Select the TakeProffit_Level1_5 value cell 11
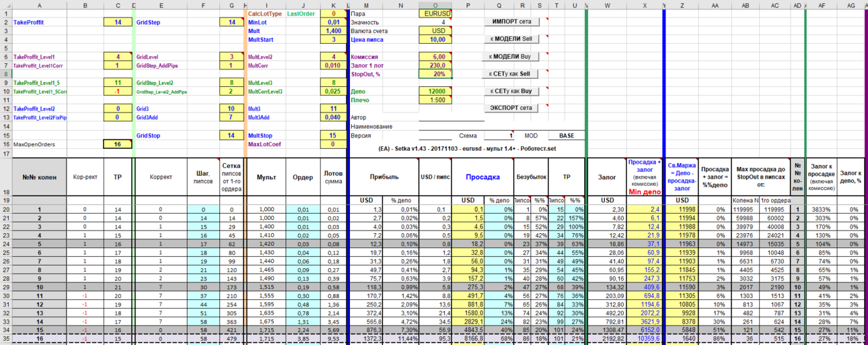 118,83
